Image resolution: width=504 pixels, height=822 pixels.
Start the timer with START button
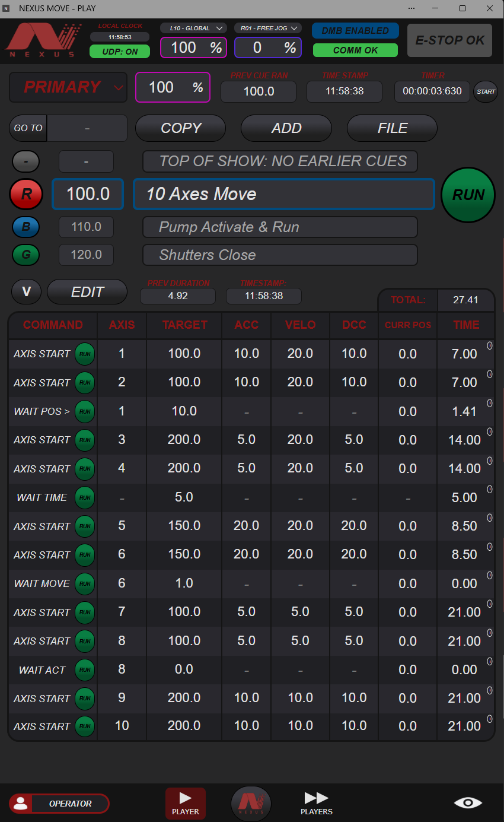(486, 92)
